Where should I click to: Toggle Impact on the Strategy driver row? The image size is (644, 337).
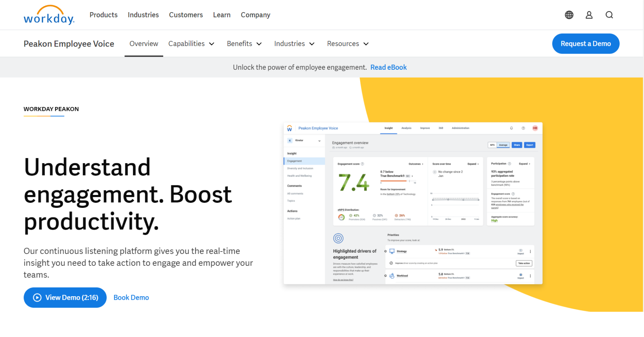pos(521,251)
